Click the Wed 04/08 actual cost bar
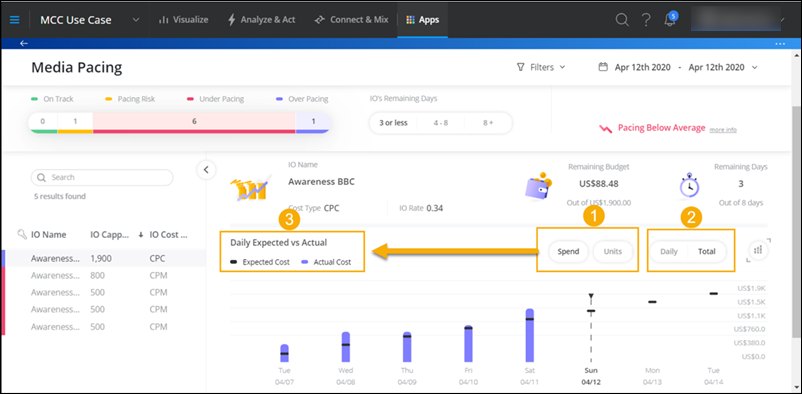Viewport: 802px width, 394px height. (346, 347)
